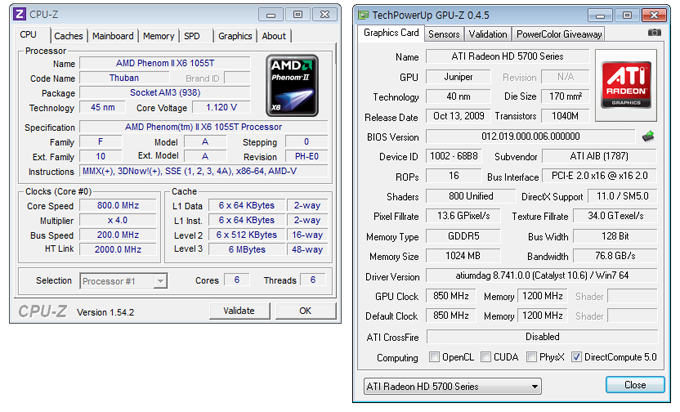
Task: Click the Code Name Thuban value
Action: click(x=124, y=78)
